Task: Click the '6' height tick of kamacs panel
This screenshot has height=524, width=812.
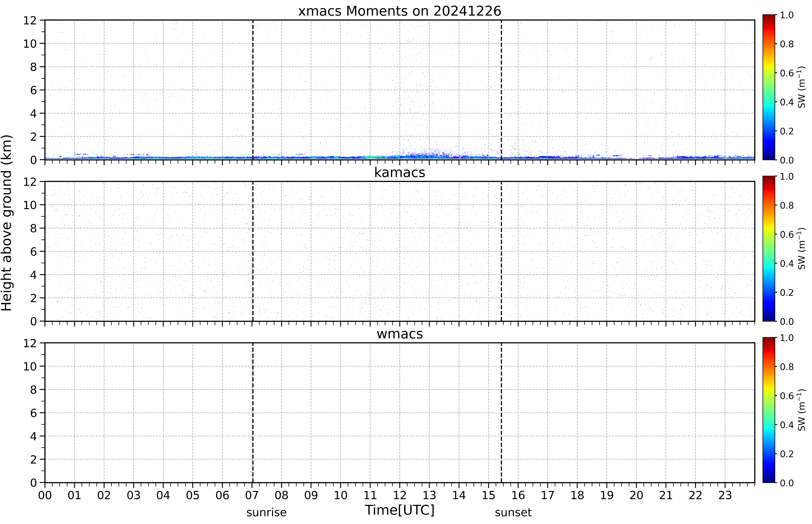Action: (x=33, y=251)
